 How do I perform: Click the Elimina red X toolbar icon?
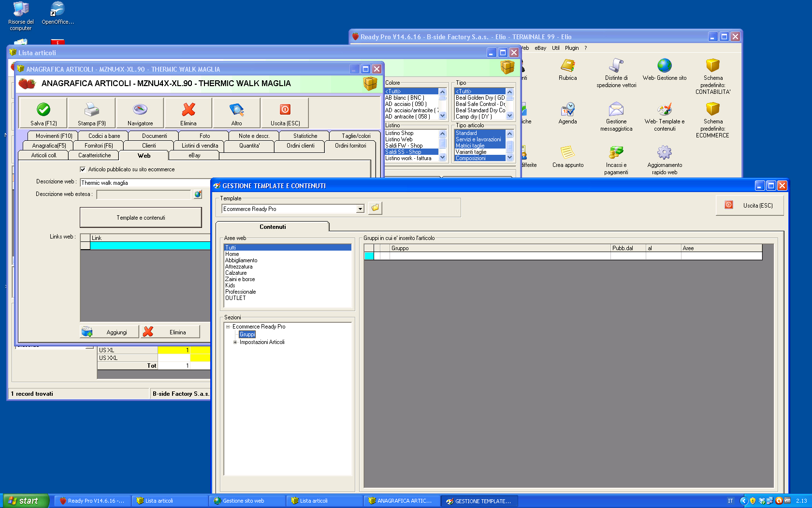188,110
